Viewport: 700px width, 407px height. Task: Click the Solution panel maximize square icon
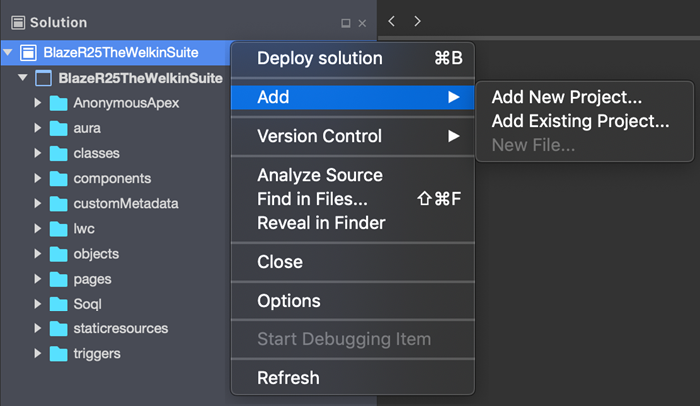(x=346, y=23)
